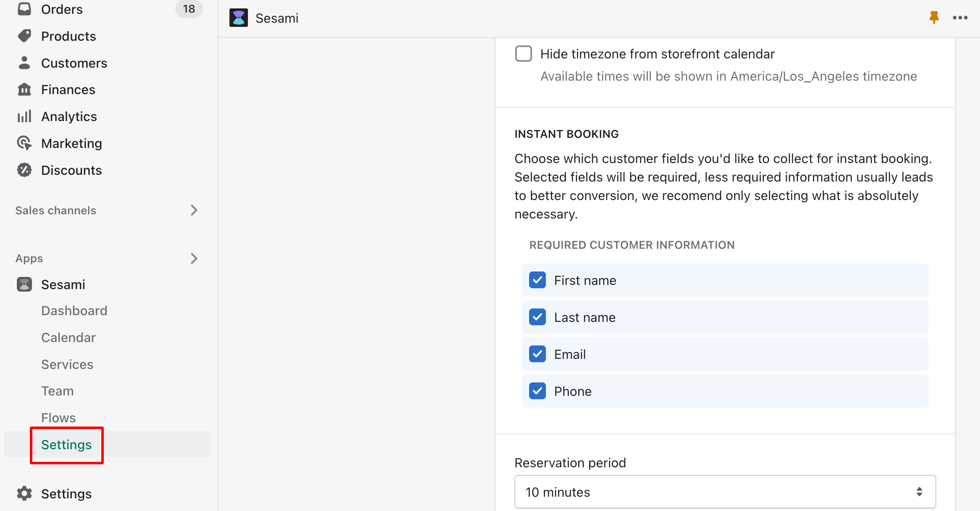Viewport: 980px width, 511px height.
Task: Expand the Sales channels chevron
Action: click(x=194, y=210)
